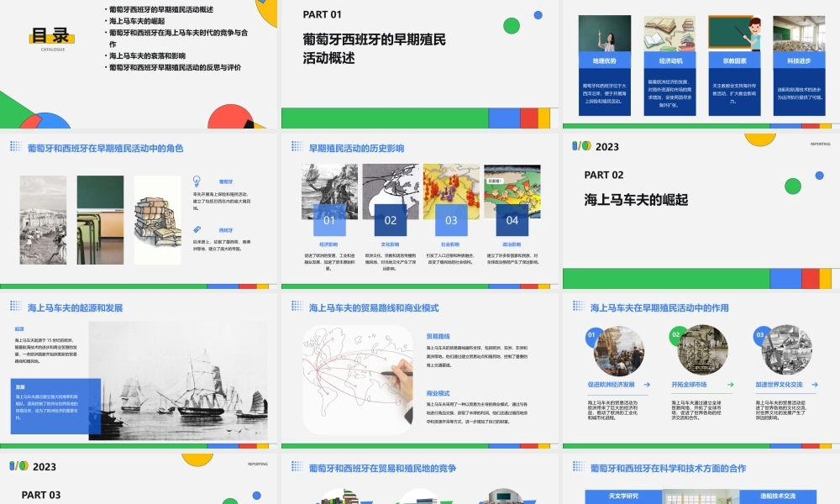This screenshot has height=504, width=840.
Task: Click the 商业模式 subheading
Action: click(x=438, y=393)
